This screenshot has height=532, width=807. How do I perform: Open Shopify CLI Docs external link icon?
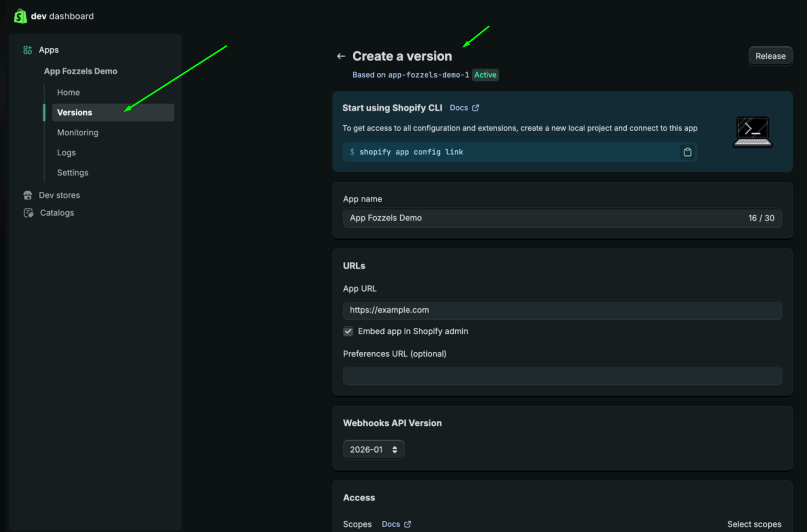coord(475,108)
